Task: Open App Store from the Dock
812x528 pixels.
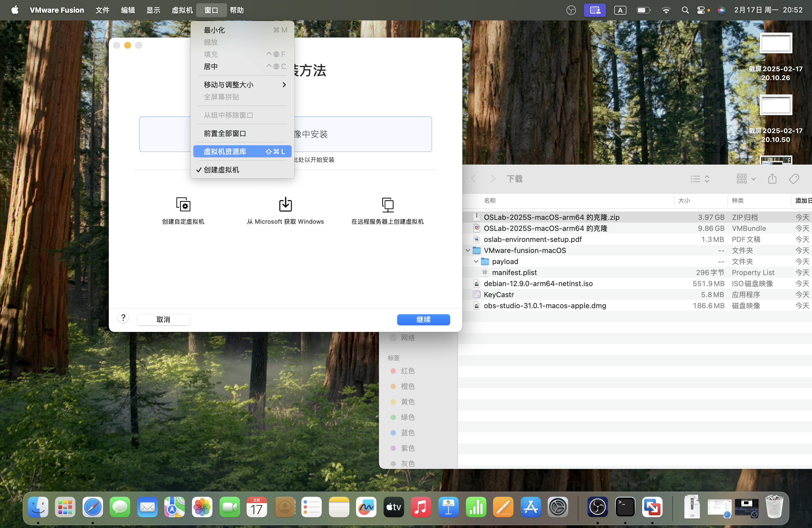Action: (x=531, y=507)
